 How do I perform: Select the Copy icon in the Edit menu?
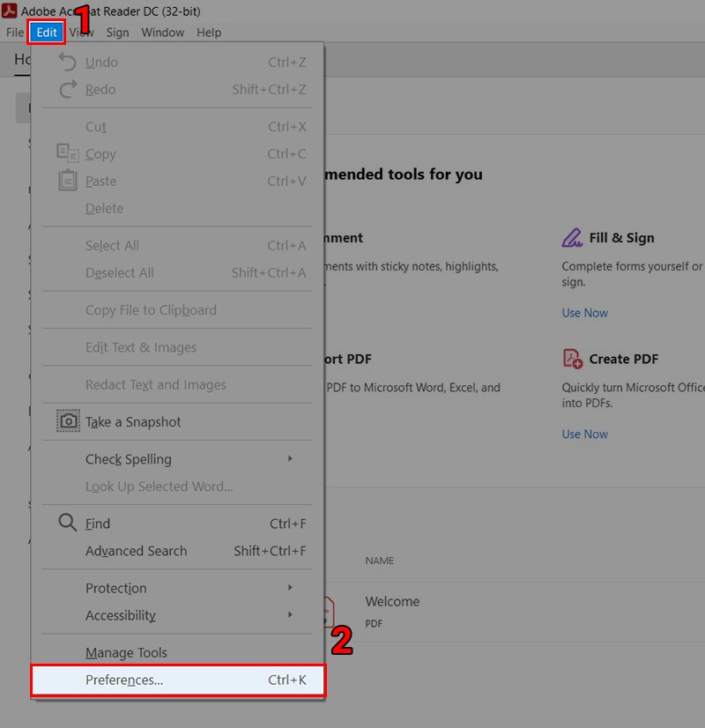coord(68,153)
